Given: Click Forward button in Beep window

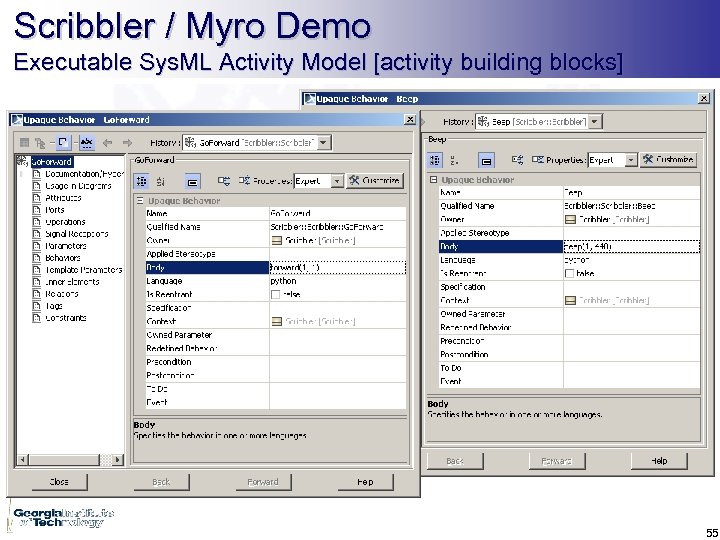Looking at the screenshot, I should pyautogui.click(x=557, y=461).
